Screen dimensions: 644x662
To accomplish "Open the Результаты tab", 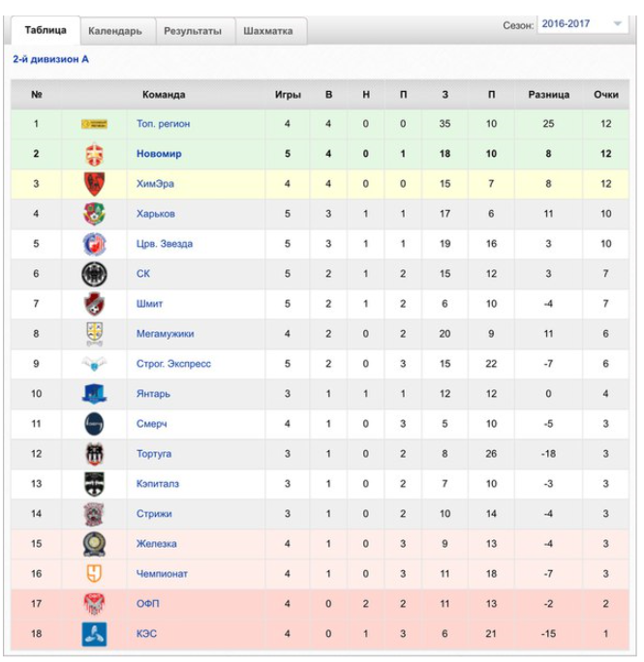I will [193, 31].
